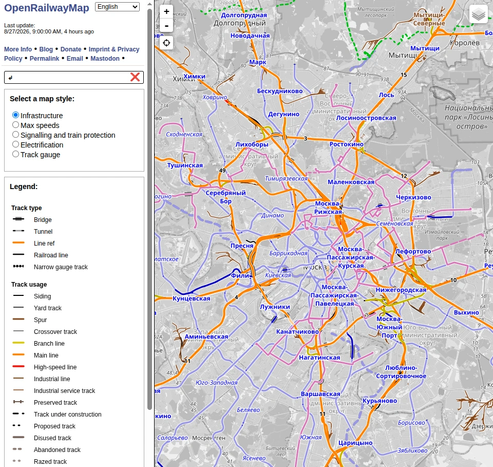The height and width of the screenshot is (467, 493).
Task: Clear the search field with red X
Action: coord(135,77)
